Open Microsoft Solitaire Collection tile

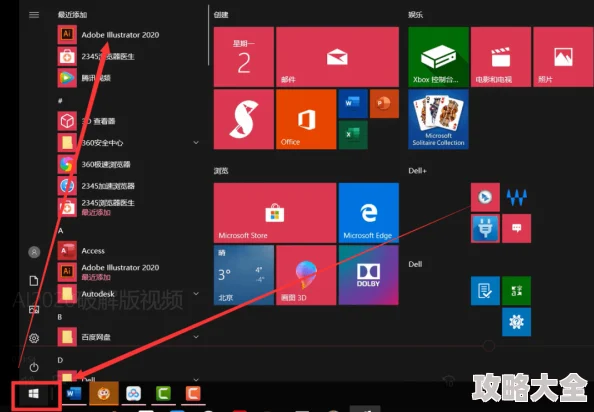[x=438, y=119]
